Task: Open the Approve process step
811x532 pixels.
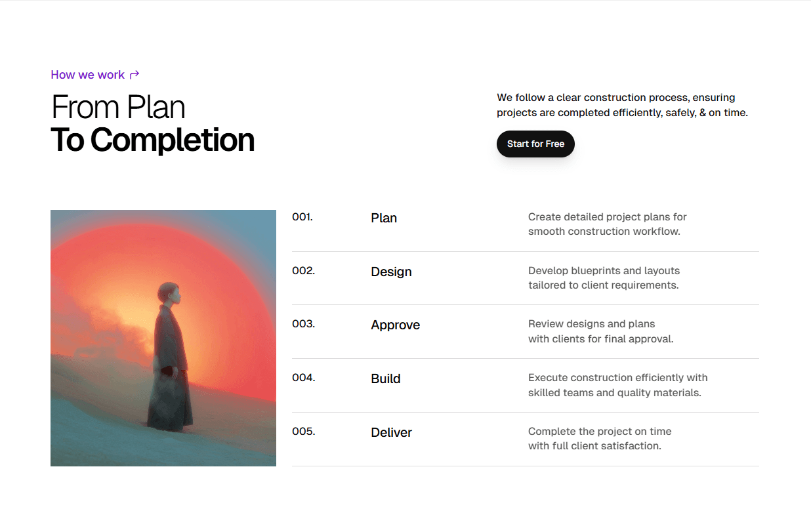Action: (395, 325)
